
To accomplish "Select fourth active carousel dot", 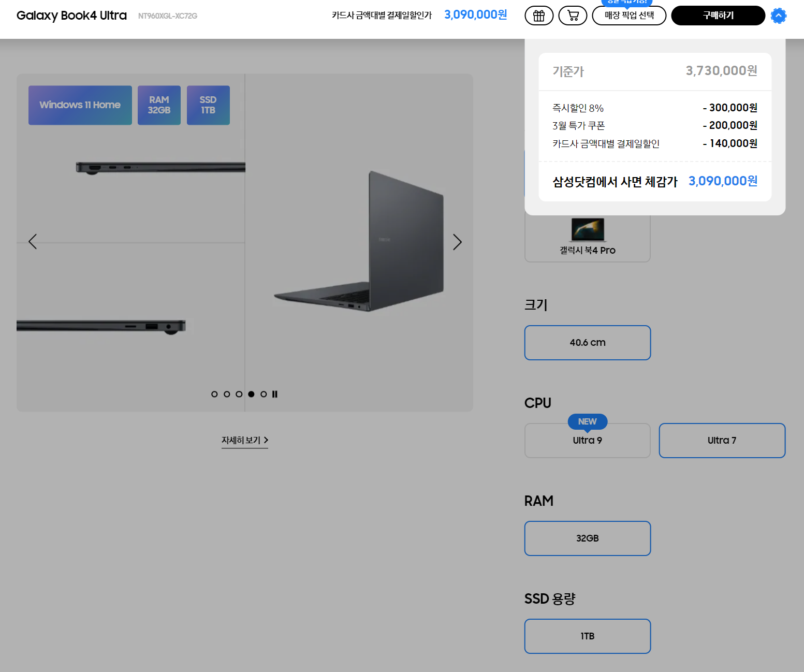I will point(251,394).
